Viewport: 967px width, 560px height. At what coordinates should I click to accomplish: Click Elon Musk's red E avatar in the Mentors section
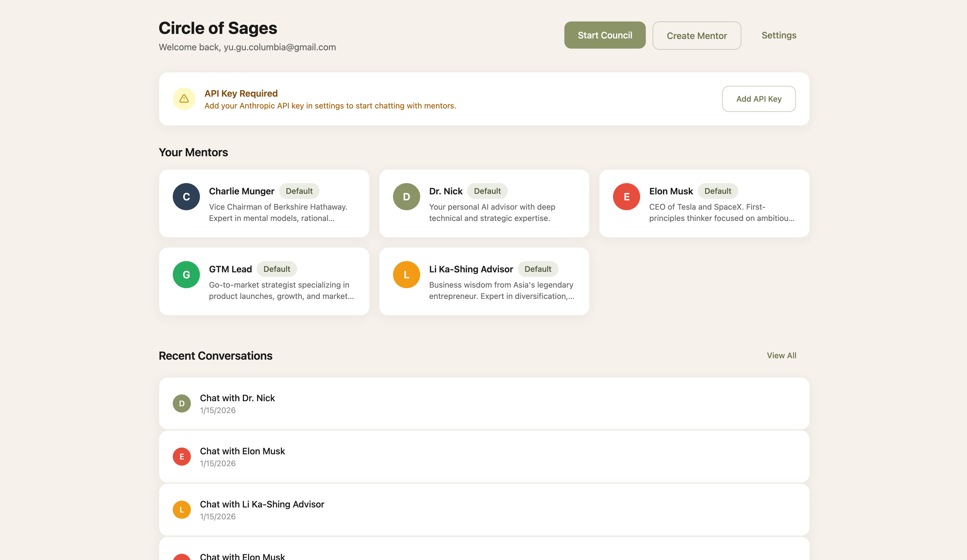click(626, 197)
